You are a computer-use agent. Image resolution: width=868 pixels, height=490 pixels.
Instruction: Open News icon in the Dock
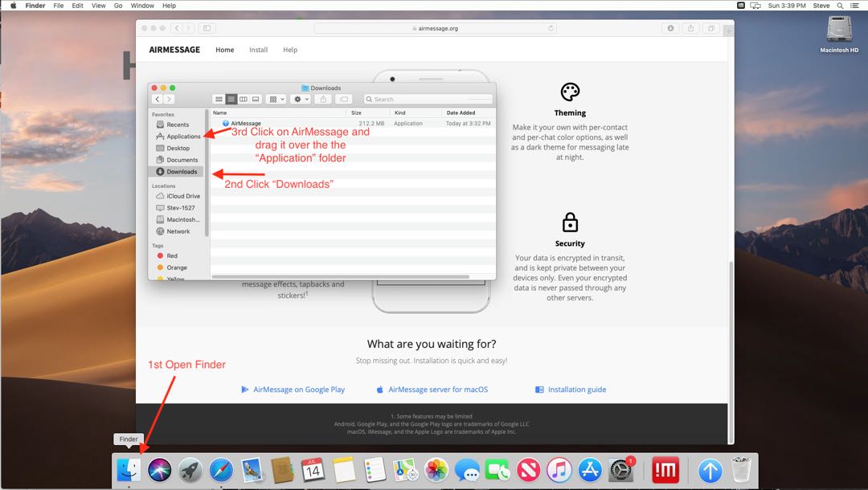click(x=529, y=470)
